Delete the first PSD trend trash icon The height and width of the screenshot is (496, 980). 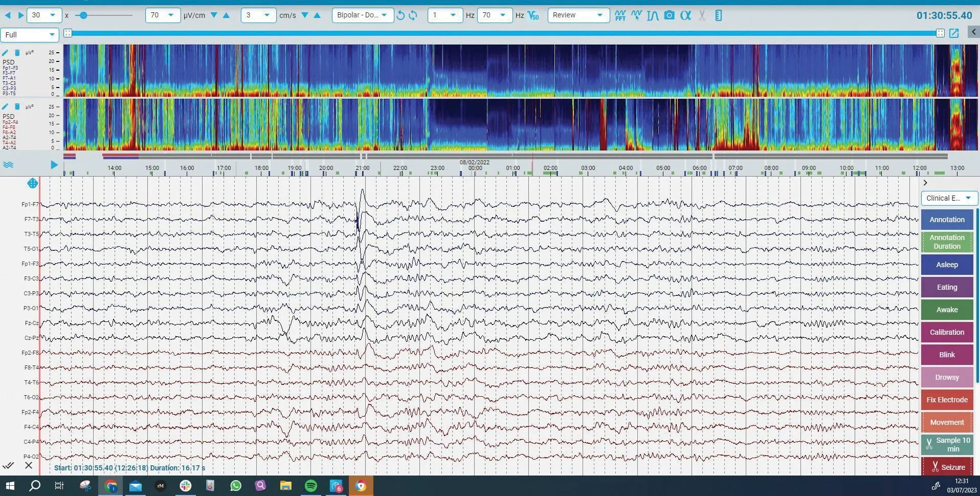pyautogui.click(x=17, y=52)
